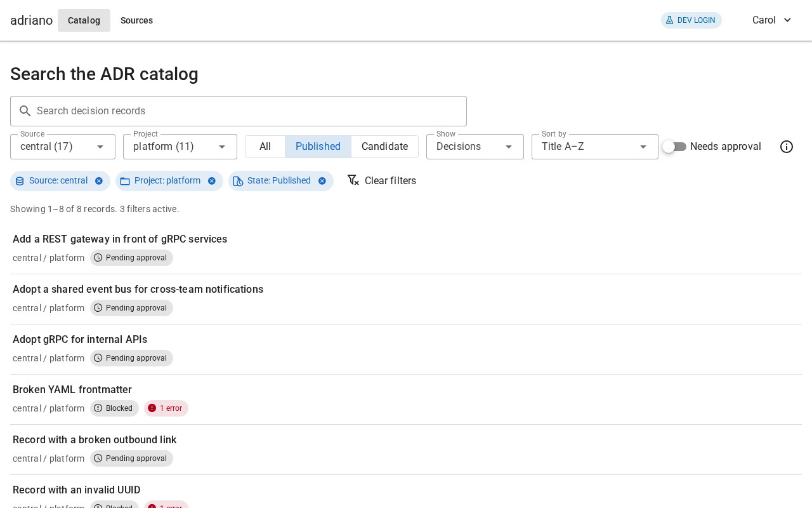
Task: Select the Candidate state filter
Action: point(384,147)
